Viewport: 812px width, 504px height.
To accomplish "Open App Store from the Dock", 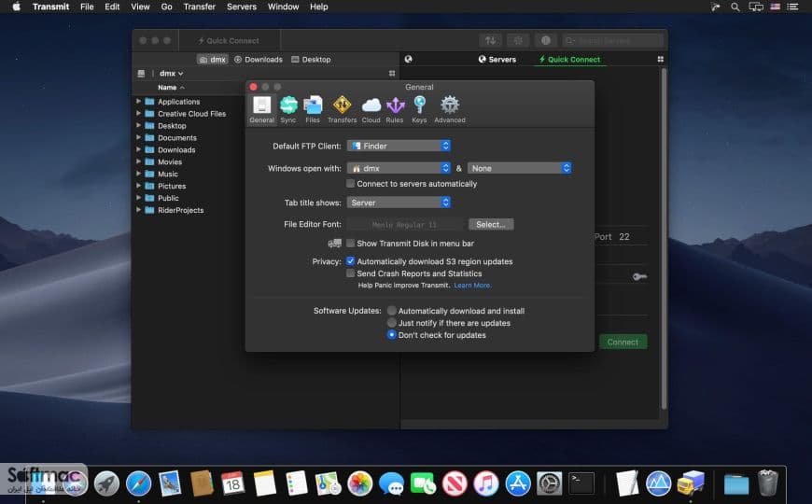I will pyautogui.click(x=518, y=483).
